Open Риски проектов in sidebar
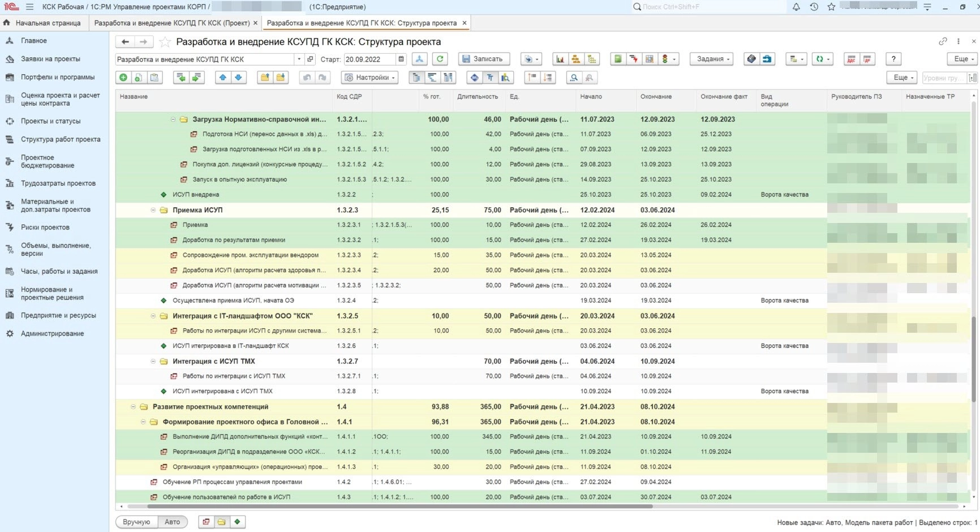The image size is (980, 532). [45, 228]
